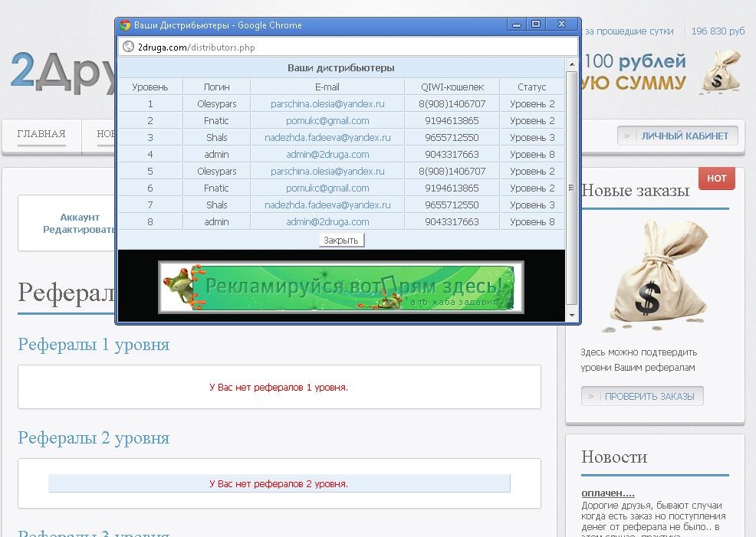Click the 196 830 руб amount at top
Viewport: 756px width, 537px height.
718,31
